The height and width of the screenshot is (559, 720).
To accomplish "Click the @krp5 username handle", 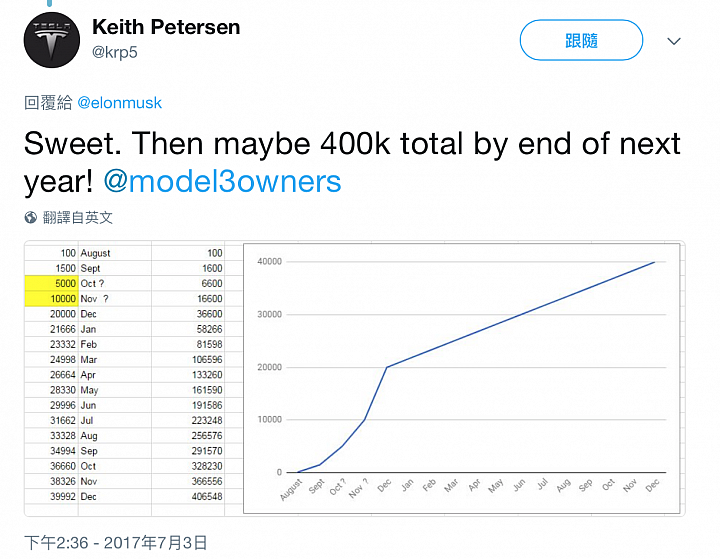I will tap(115, 52).
